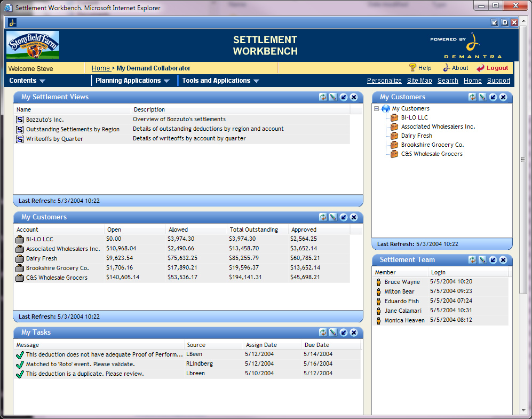Click C&S Wholesale Grocers briefcase icon in table

coord(20,278)
